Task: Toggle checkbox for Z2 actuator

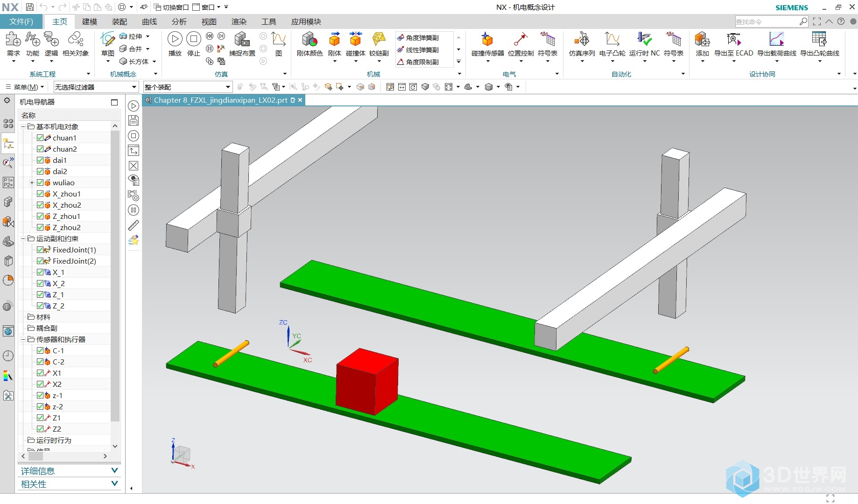Action: point(40,429)
